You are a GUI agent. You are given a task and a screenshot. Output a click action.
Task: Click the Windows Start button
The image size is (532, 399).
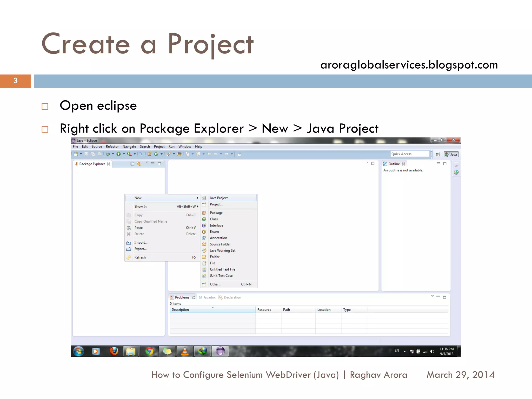(78, 351)
